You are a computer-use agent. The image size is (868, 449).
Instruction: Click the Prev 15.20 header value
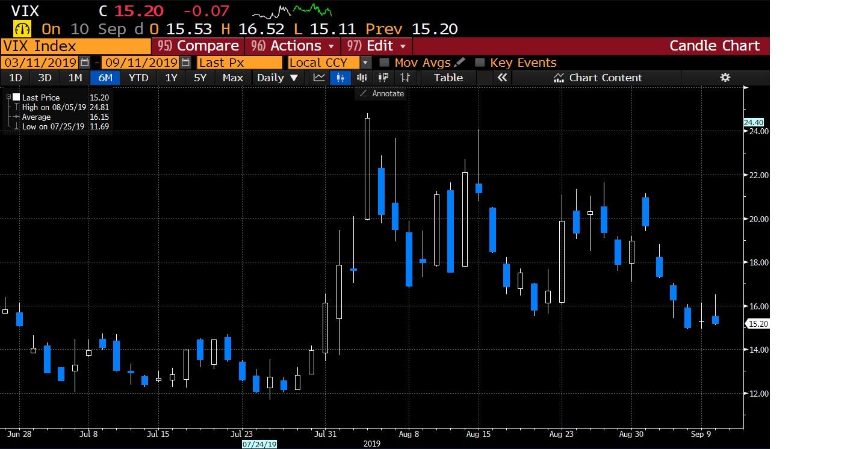412,29
